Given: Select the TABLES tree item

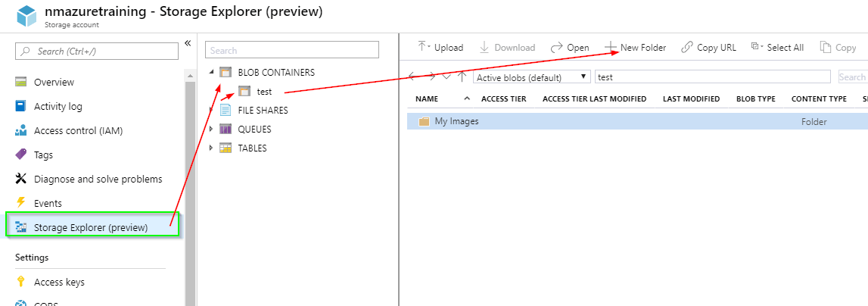Looking at the screenshot, I should pos(252,148).
